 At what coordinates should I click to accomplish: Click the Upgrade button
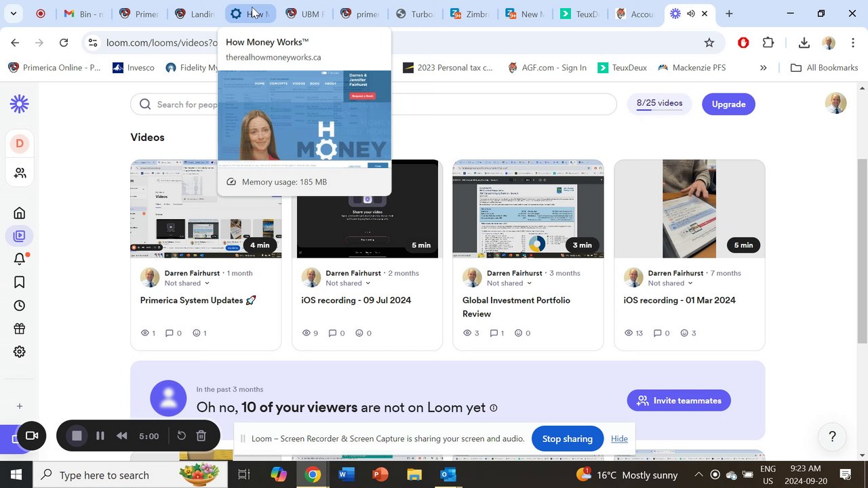pyautogui.click(x=729, y=104)
